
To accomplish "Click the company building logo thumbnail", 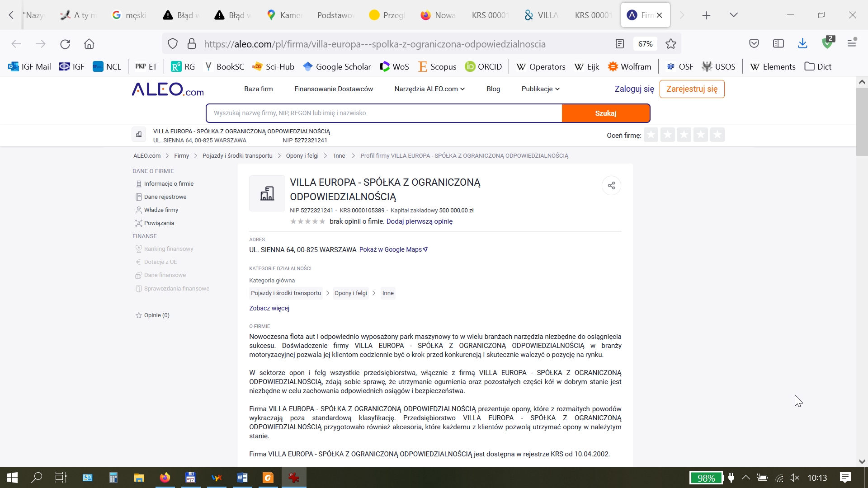I will pos(267,193).
